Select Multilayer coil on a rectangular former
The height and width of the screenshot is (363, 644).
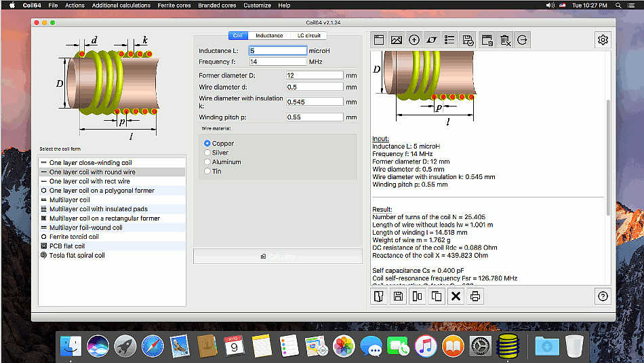click(x=112, y=218)
